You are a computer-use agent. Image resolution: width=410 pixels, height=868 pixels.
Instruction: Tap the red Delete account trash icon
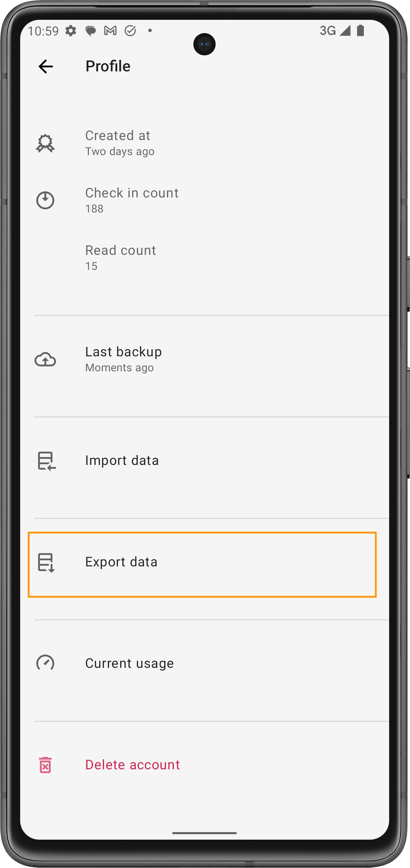(x=45, y=765)
